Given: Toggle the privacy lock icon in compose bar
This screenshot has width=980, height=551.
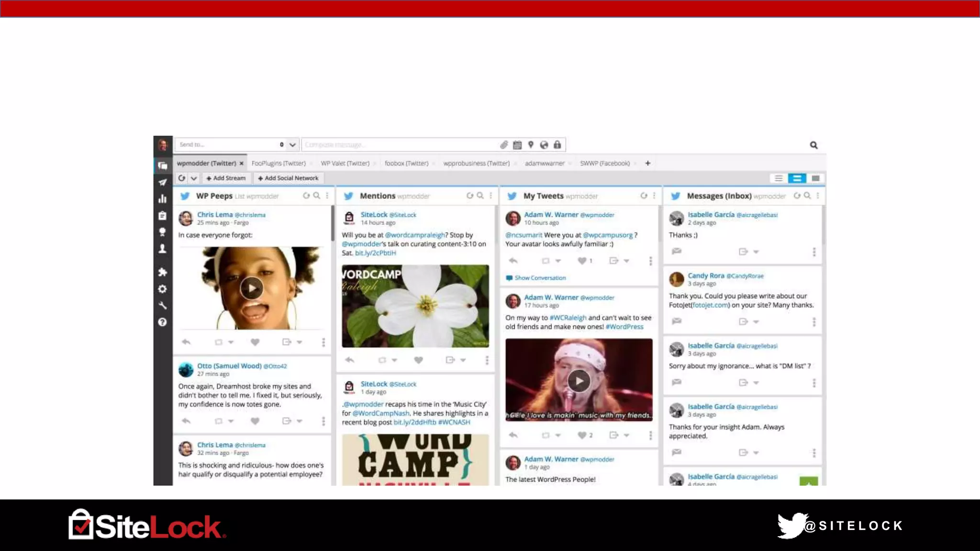Looking at the screenshot, I should tap(557, 144).
